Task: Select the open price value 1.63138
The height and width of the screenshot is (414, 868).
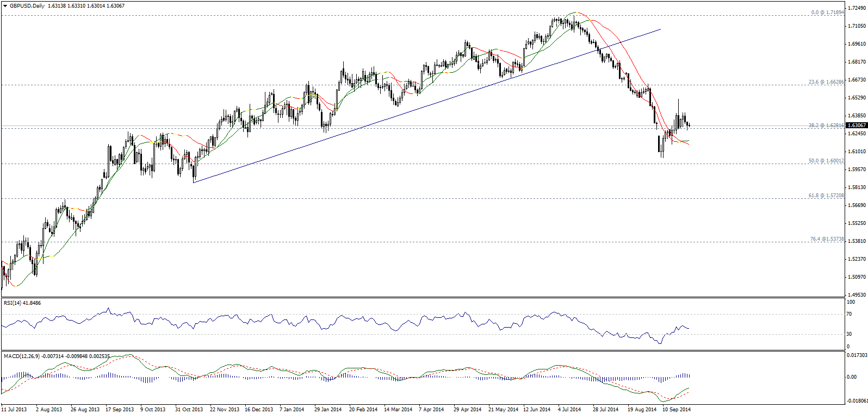Action: tap(57, 6)
